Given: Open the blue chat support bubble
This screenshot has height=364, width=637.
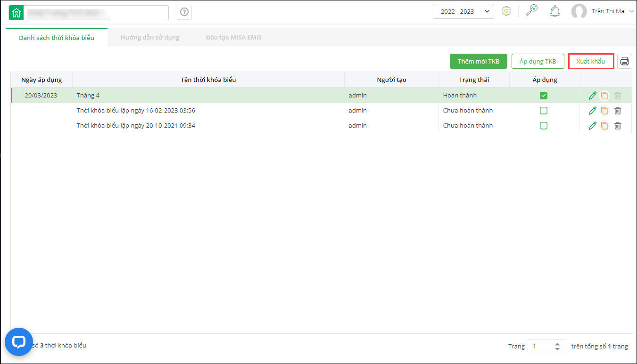Looking at the screenshot, I should point(19,342).
